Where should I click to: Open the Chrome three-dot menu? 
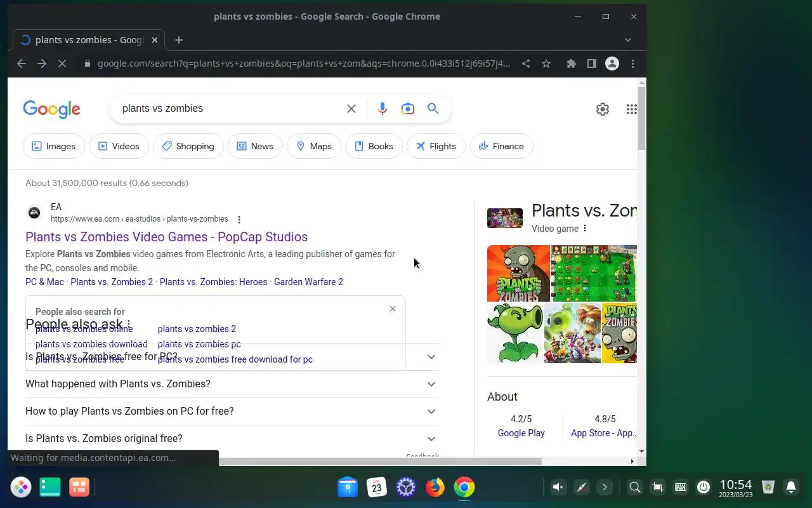tap(632, 63)
